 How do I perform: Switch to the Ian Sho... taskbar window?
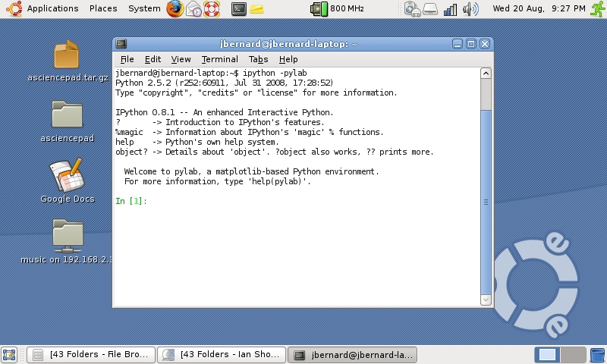click(222, 354)
